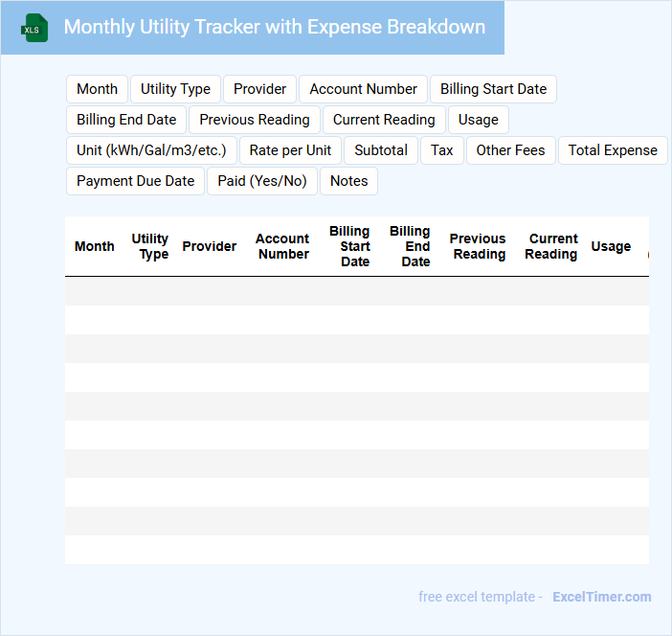This screenshot has height=636, width=672.
Task: Click the 'free excel template -' text
Action: pos(480,597)
